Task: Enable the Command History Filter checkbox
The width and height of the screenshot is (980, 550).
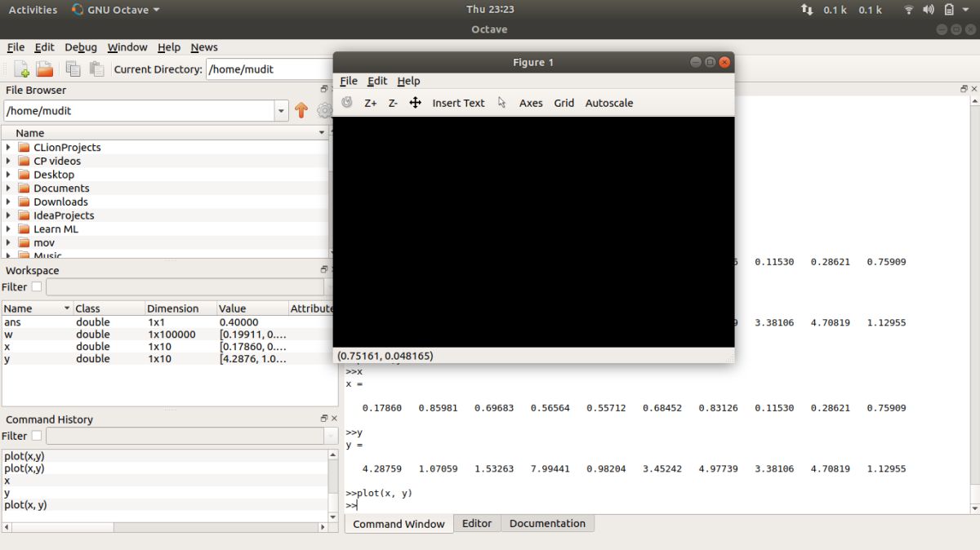Action: tap(37, 436)
